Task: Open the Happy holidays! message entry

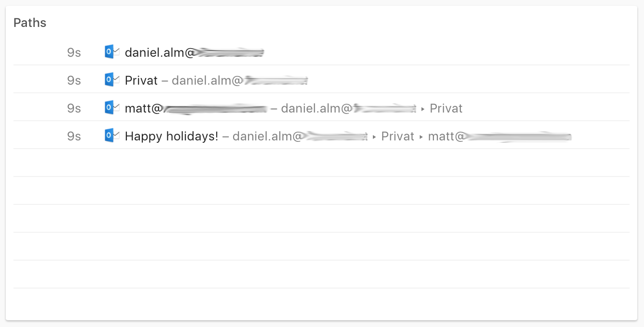Action: point(172,136)
